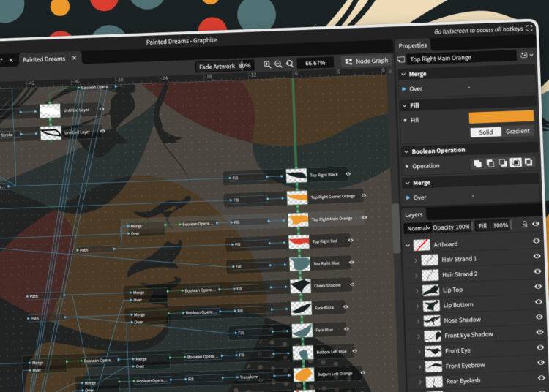Screen dimensions: 549x392
Task: Toggle eye on Cheek Shadow node
Action: coord(352,284)
